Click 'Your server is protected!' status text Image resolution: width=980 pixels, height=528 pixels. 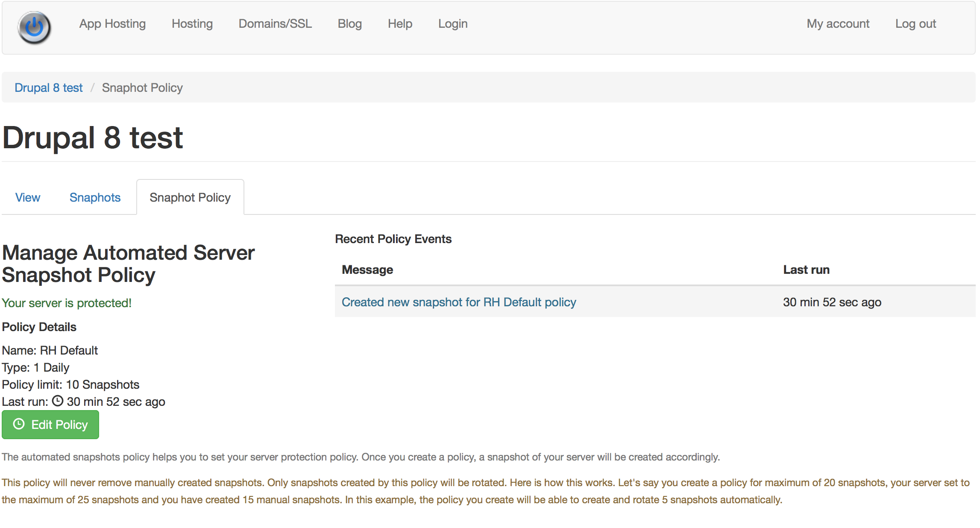tap(67, 303)
